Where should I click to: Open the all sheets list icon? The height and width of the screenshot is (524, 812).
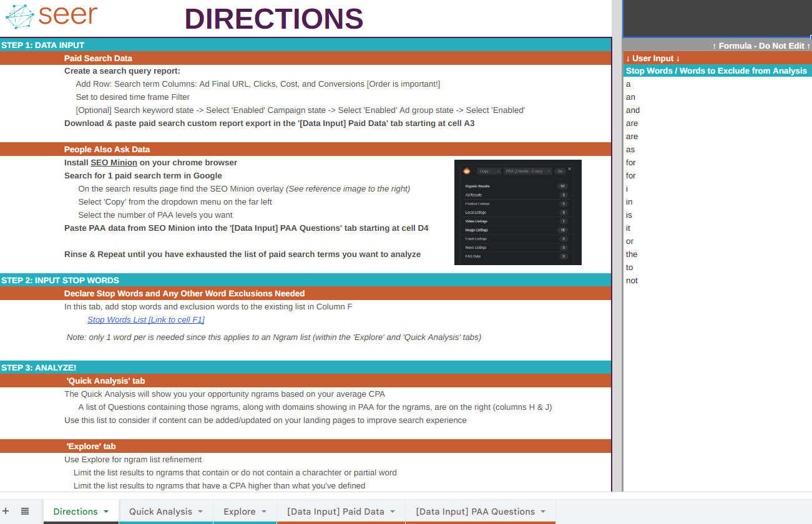(25, 512)
